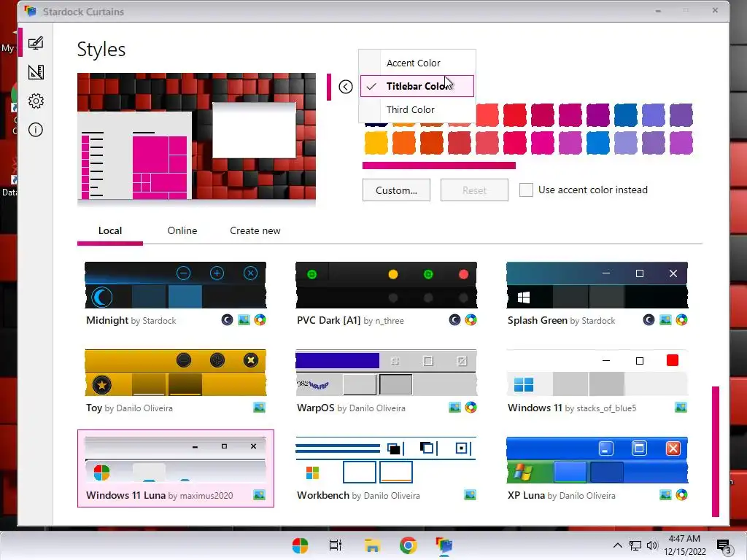
Task: Click the 'XP Luna' style name
Action: coord(526,495)
